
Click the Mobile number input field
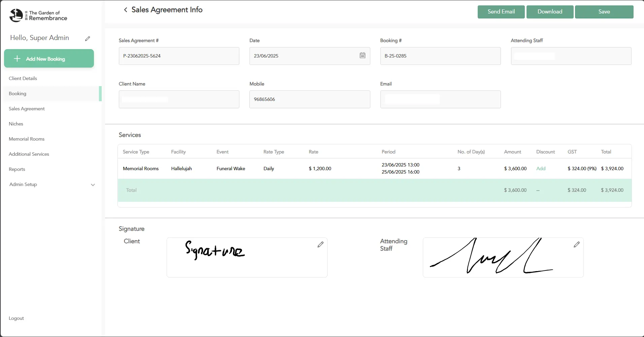[x=309, y=99]
